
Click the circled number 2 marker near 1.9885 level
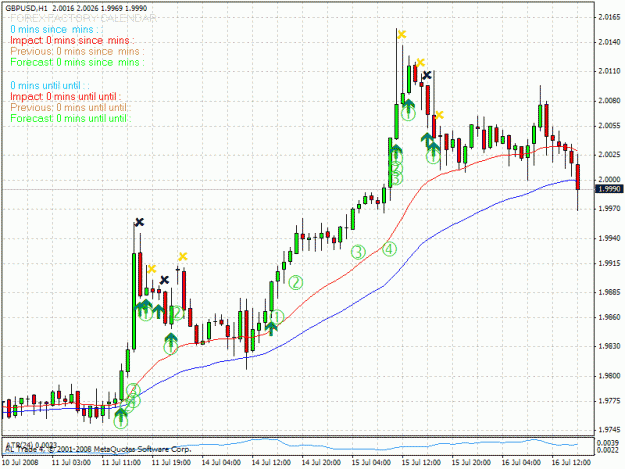[296, 283]
